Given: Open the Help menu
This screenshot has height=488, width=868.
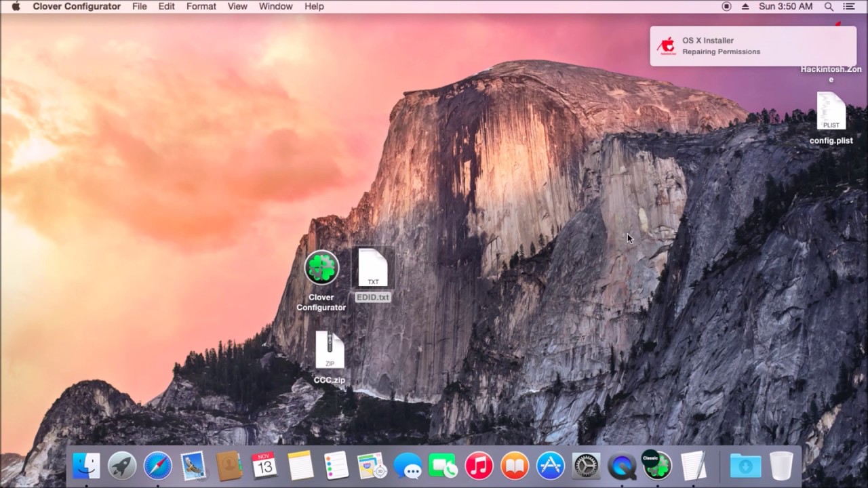Looking at the screenshot, I should click(x=314, y=6).
